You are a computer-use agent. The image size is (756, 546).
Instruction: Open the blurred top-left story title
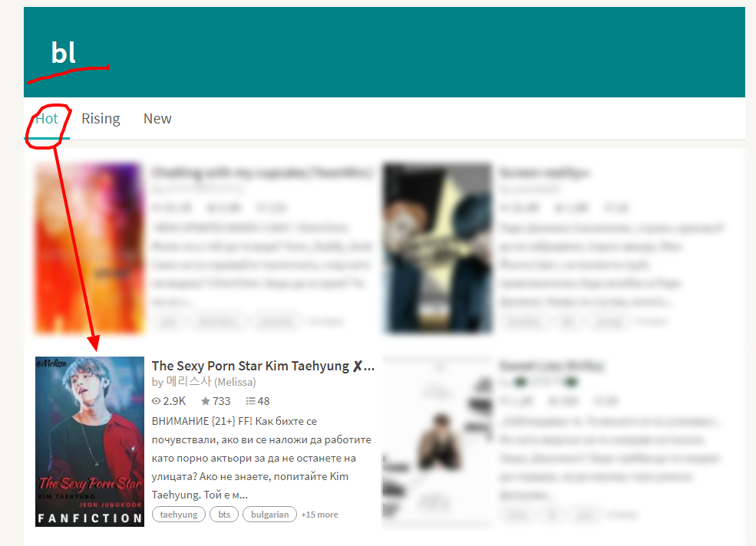[x=262, y=173]
